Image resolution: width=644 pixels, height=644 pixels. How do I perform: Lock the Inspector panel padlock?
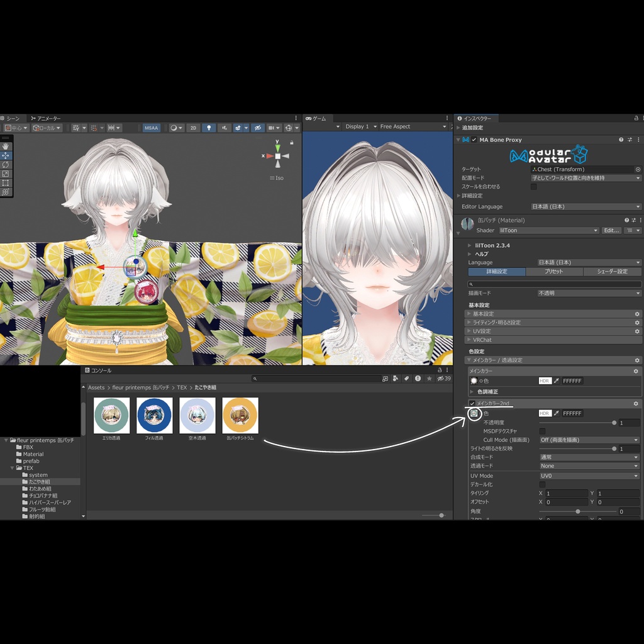click(x=636, y=118)
